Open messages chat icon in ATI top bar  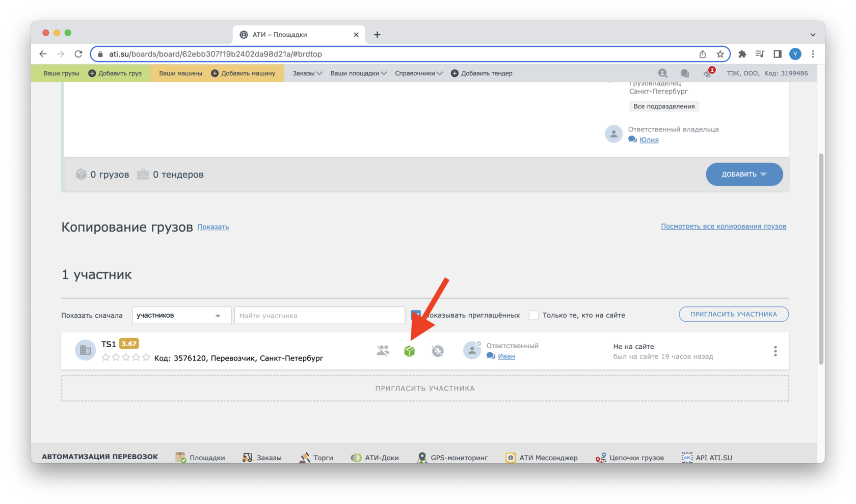click(x=685, y=73)
